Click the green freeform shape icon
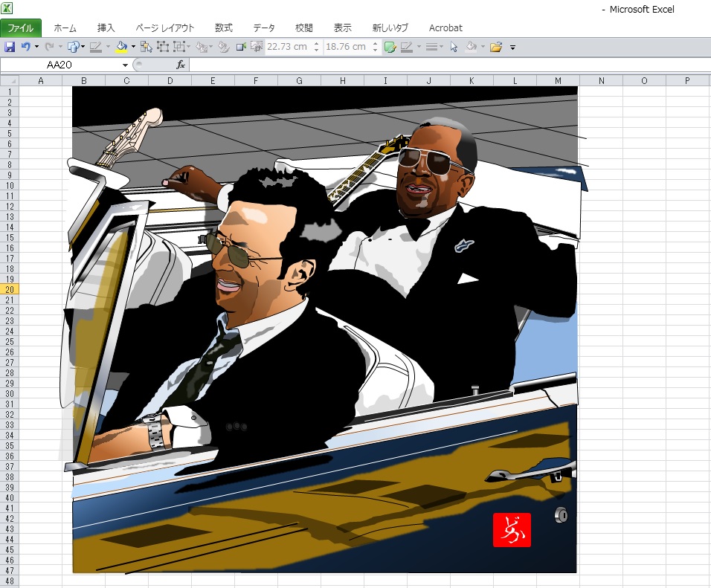 390,47
